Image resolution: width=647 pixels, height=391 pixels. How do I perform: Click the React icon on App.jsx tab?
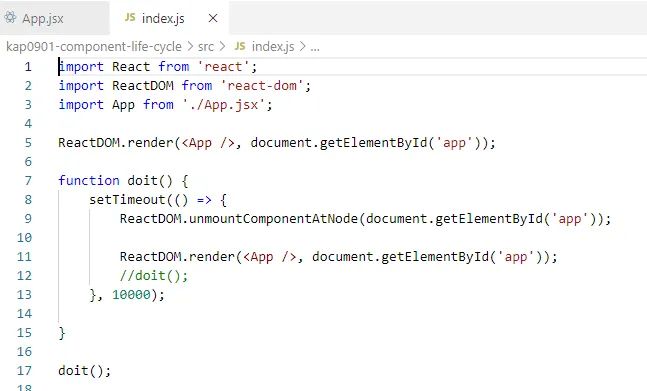click(10, 18)
